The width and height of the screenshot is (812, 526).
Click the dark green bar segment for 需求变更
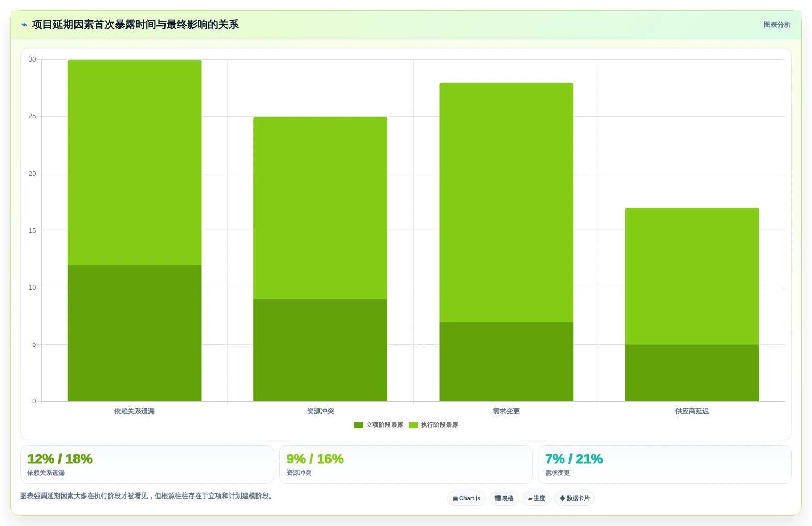click(x=506, y=362)
